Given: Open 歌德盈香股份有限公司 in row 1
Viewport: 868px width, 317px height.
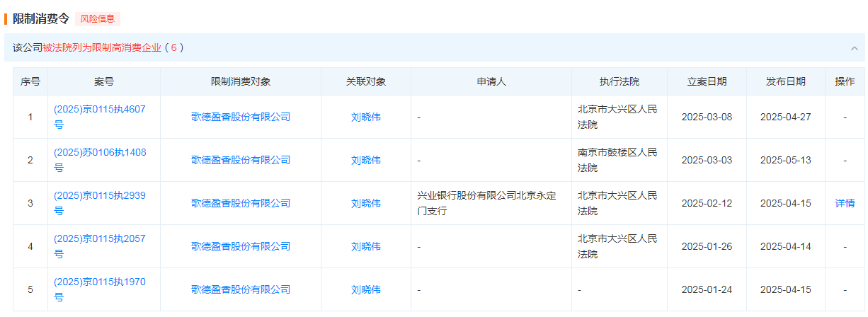Looking at the screenshot, I should point(241,117).
